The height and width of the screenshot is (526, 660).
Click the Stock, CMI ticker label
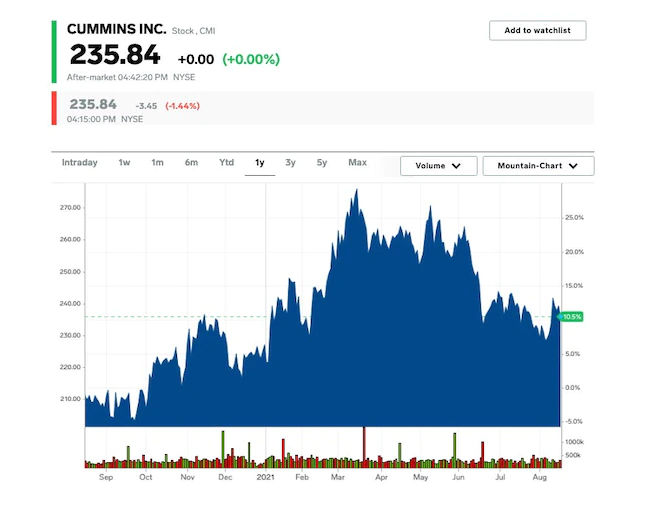pyautogui.click(x=193, y=31)
